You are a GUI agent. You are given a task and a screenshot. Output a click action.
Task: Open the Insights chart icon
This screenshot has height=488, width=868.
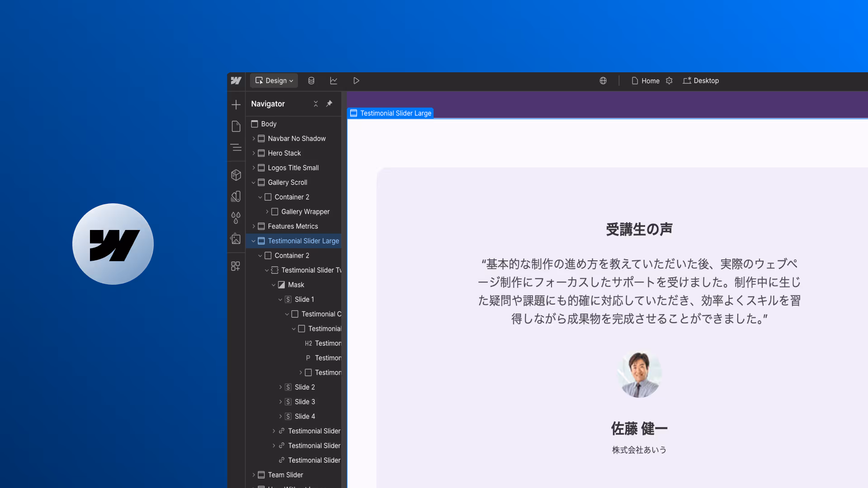(x=334, y=81)
